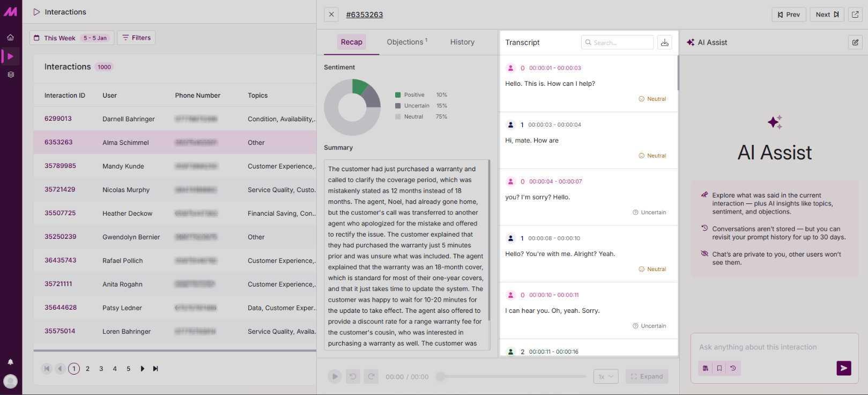Screen dimensions: 868x395
Task: Start a new AI Assist chat
Action: click(x=855, y=42)
